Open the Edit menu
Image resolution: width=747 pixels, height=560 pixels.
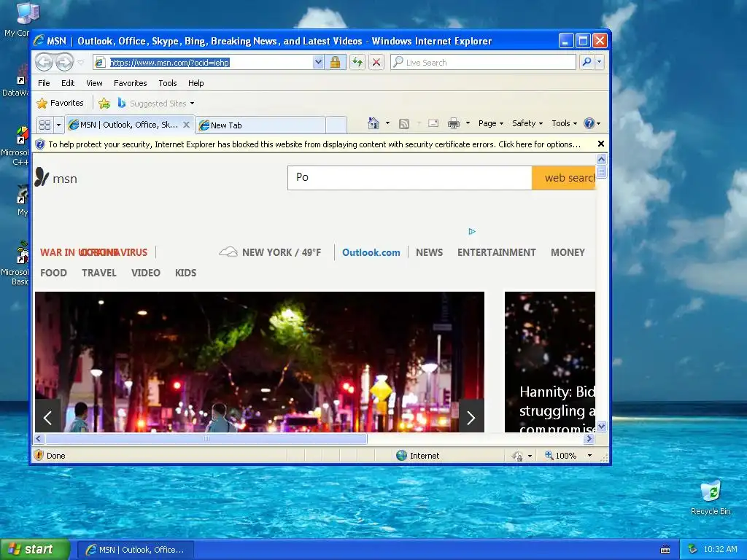pos(68,83)
